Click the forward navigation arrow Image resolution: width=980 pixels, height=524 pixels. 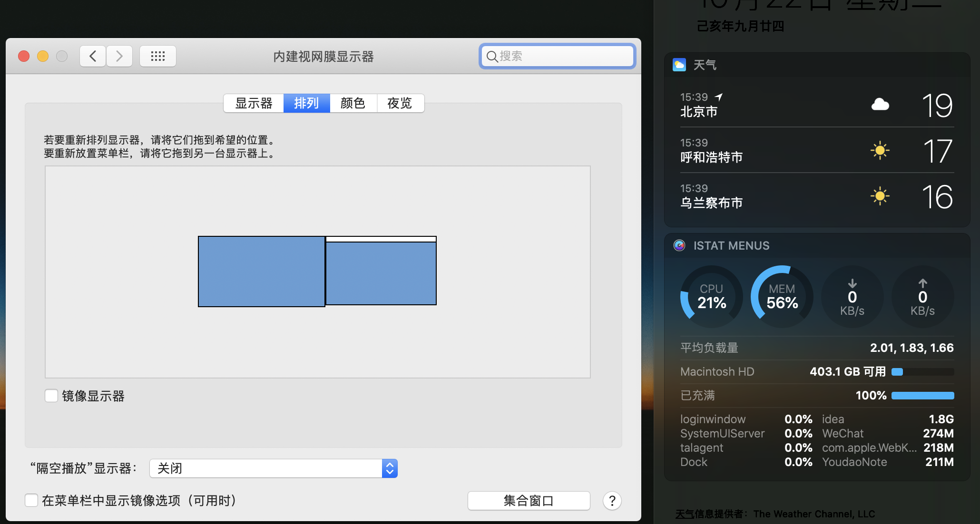click(x=119, y=56)
